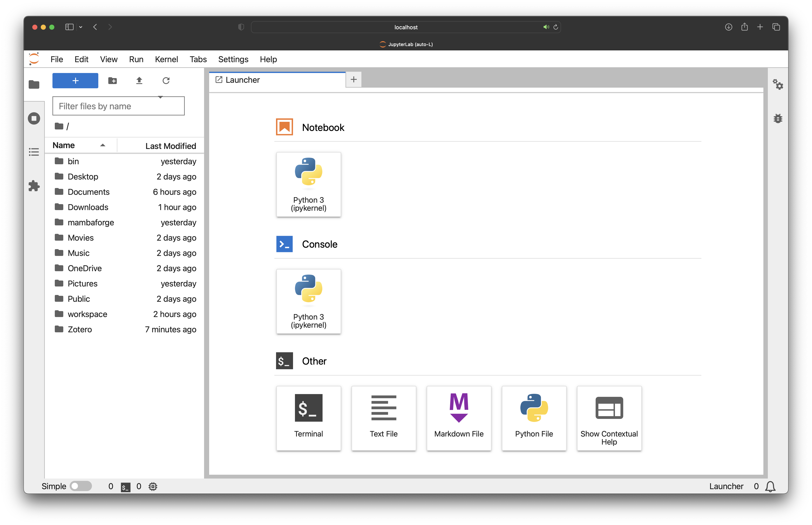The image size is (812, 525).
Task: Click the Safari share icon
Action: (744, 27)
